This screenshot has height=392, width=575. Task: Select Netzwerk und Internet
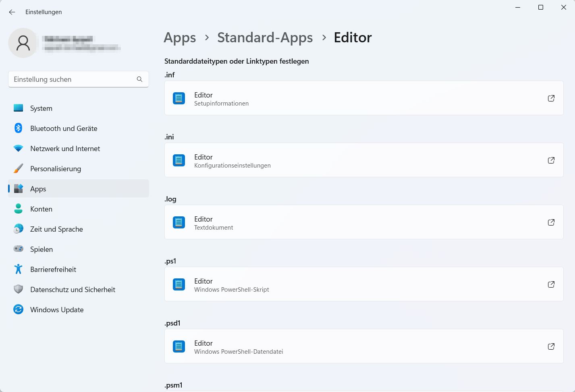tap(65, 149)
